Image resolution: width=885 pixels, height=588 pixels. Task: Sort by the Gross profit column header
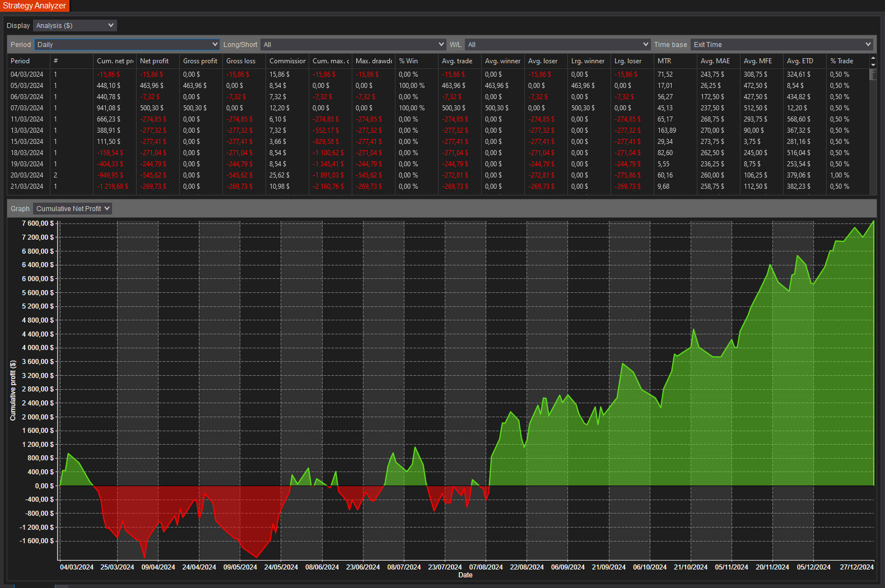coord(201,61)
